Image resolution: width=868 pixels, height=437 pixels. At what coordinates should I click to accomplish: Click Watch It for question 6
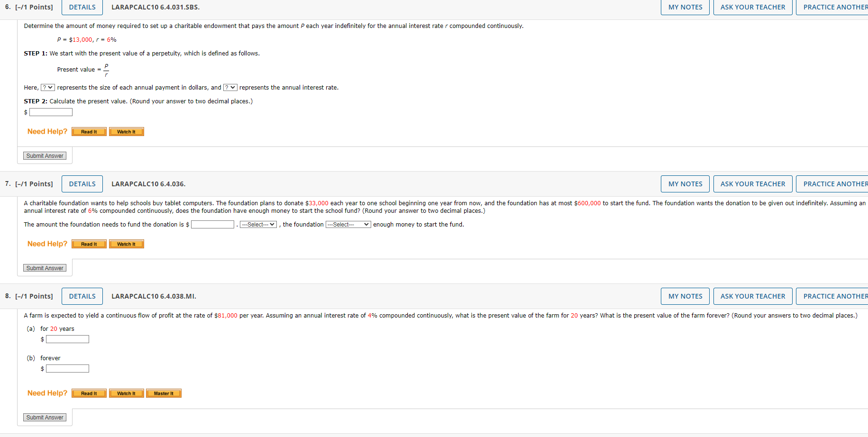[126, 131]
